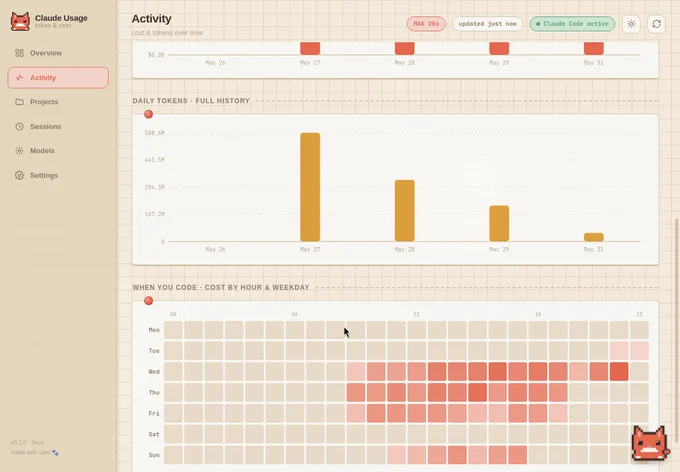The image size is (680, 472).
Task: Click the first colored Thursday heatmap cell
Action: pos(356,393)
